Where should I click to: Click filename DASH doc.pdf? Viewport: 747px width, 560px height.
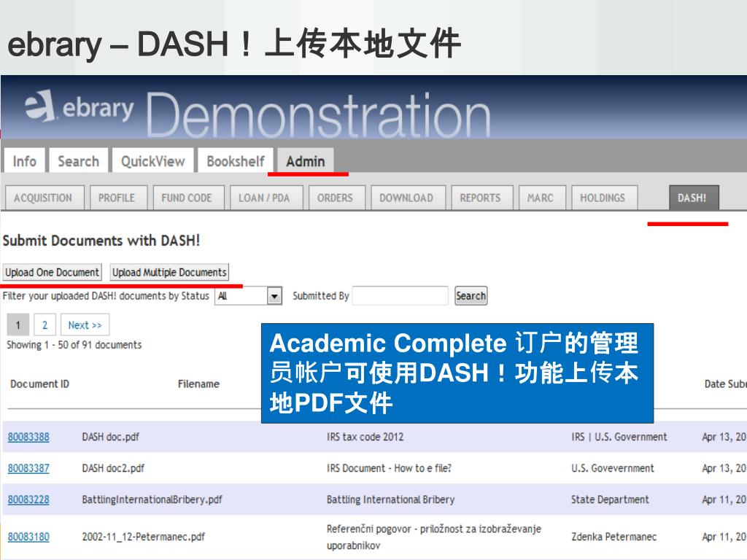coord(111,437)
